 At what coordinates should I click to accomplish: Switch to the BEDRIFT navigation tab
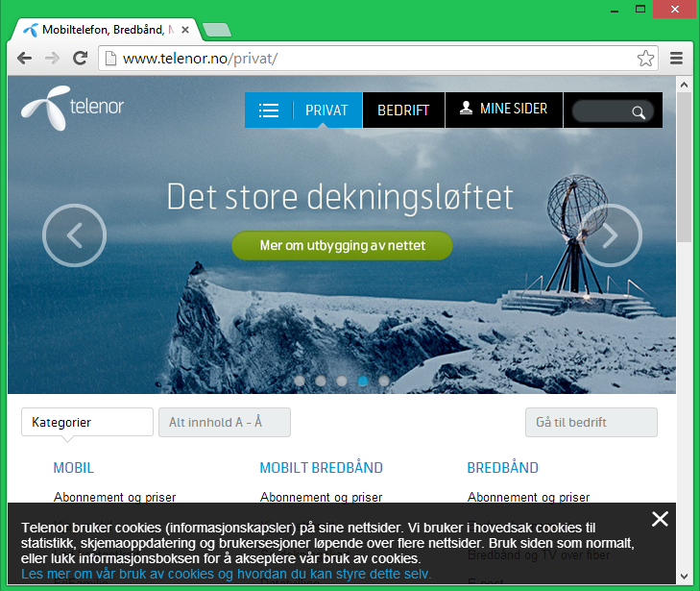tap(403, 111)
